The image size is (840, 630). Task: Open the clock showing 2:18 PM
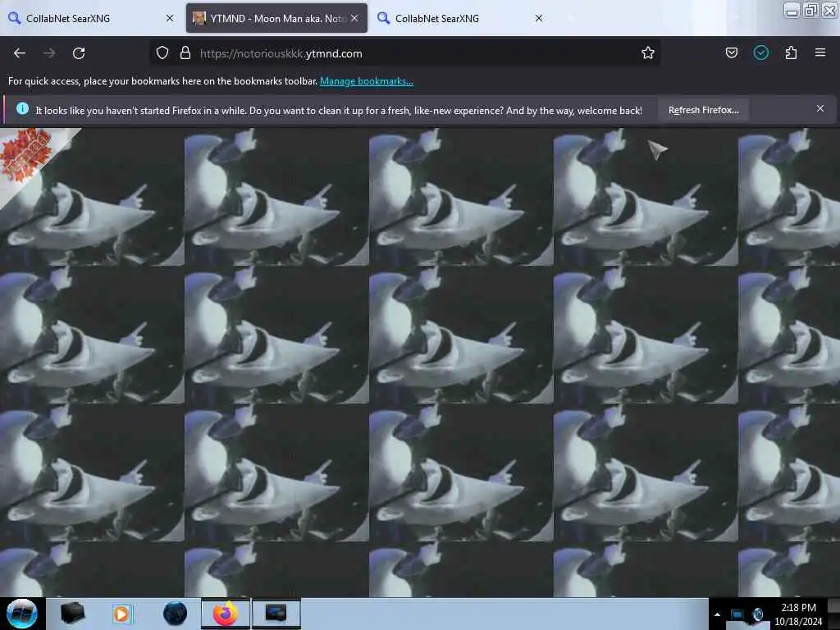(x=798, y=614)
